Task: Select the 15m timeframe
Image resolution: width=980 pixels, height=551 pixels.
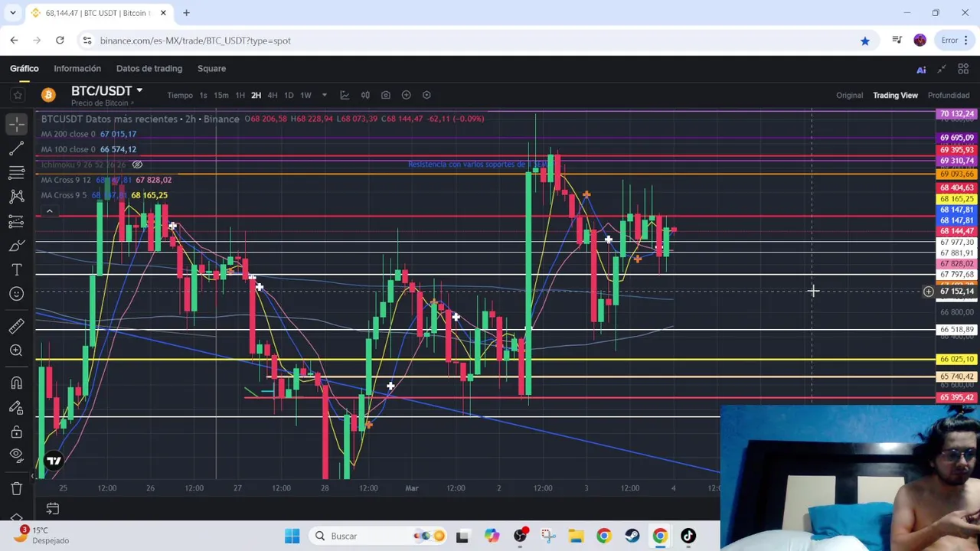Action: [221, 95]
